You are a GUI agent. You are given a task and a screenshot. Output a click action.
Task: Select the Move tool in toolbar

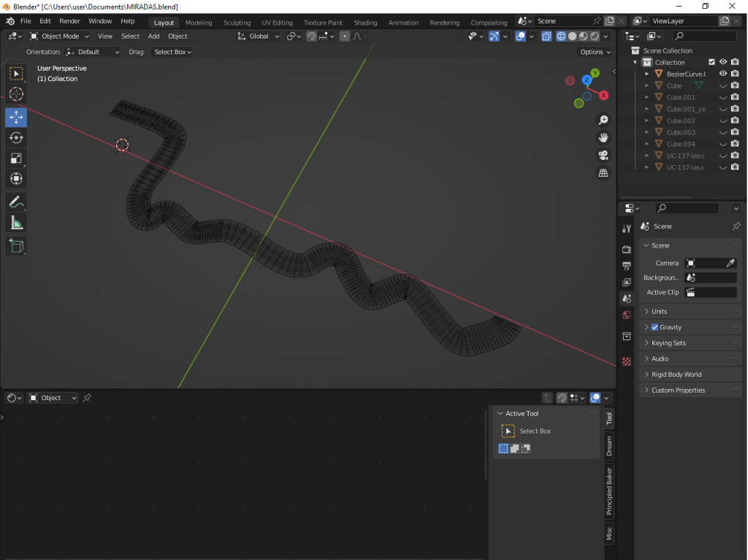coord(16,117)
